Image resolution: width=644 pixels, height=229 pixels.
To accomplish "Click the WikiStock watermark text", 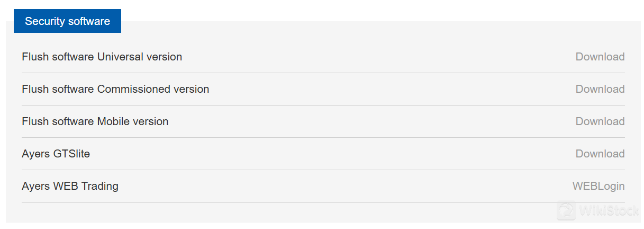I will (609, 211).
